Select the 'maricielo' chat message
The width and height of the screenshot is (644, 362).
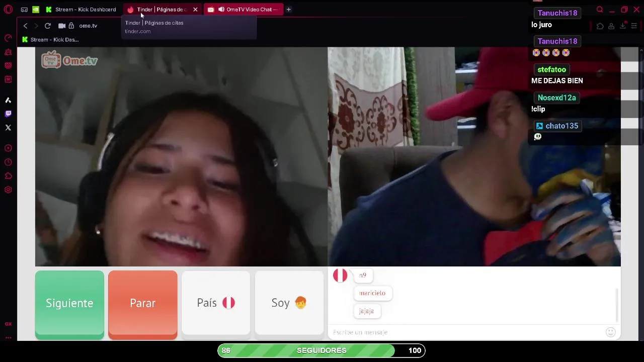tap(372, 293)
